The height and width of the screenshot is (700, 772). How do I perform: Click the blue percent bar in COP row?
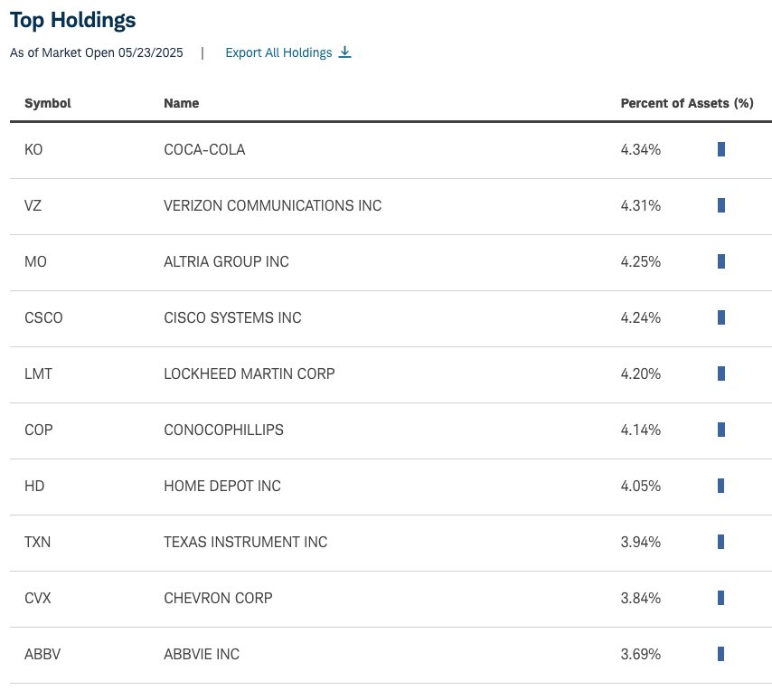point(721,430)
